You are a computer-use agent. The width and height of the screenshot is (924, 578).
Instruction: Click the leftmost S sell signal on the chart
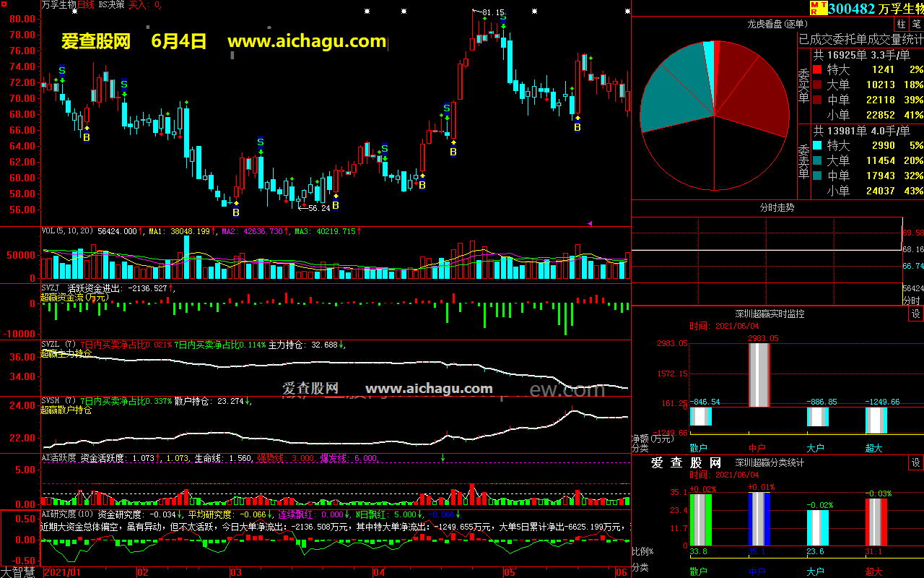click(62, 70)
